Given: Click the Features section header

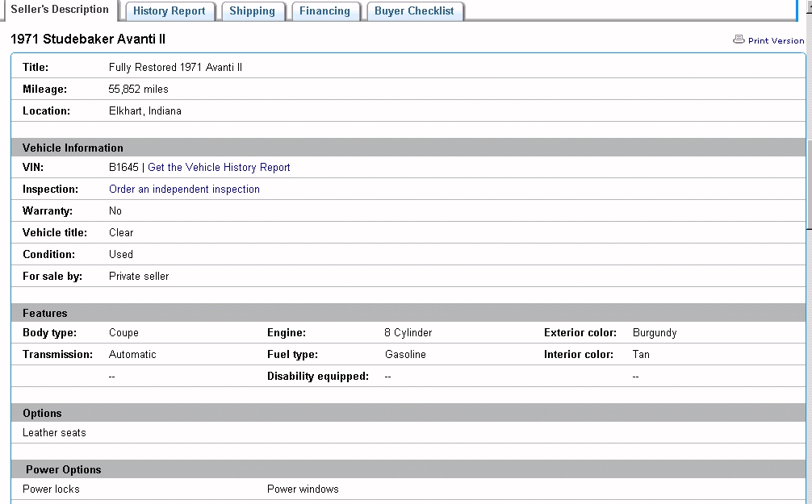Looking at the screenshot, I should pos(45,313).
